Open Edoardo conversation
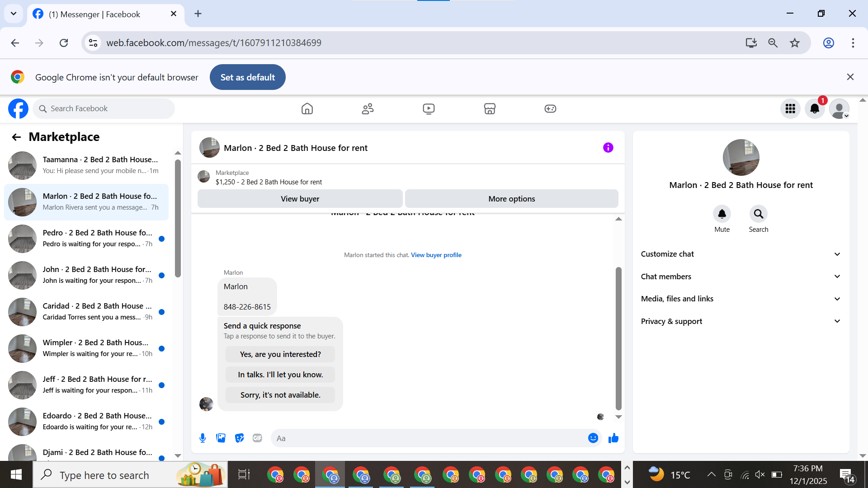Image resolution: width=868 pixels, height=488 pixels. click(x=86, y=422)
